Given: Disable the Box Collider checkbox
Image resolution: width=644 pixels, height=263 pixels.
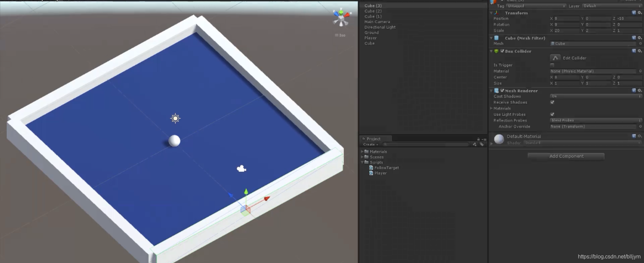Looking at the screenshot, I should [502, 51].
